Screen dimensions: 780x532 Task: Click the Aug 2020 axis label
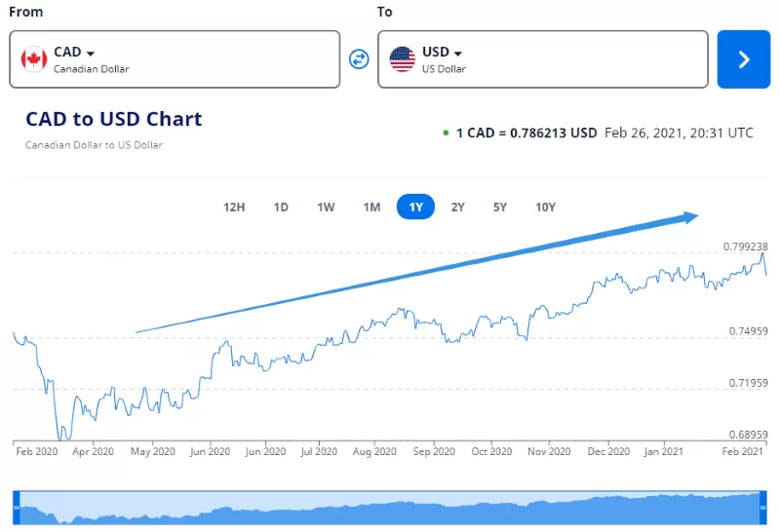tap(374, 451)
